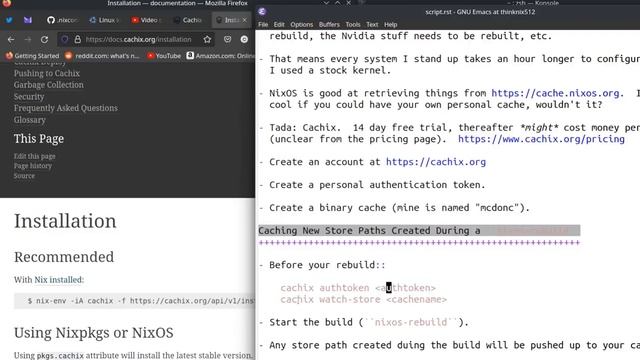Open the reddit.com bookmark
Image resolution: width=640 pixels, height=360 pixels.
click(102, 56)
